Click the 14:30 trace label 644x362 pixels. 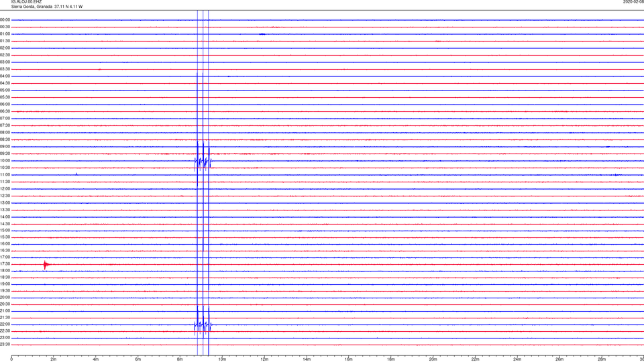coord(5,224)
